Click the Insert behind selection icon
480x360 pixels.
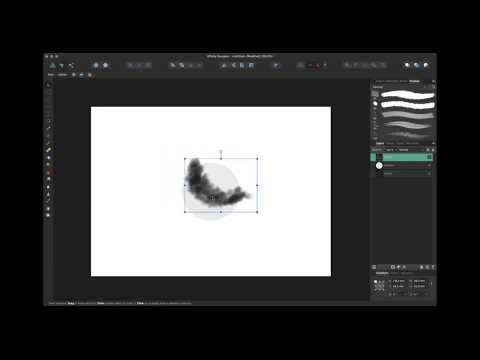click(x=407, y=65)
